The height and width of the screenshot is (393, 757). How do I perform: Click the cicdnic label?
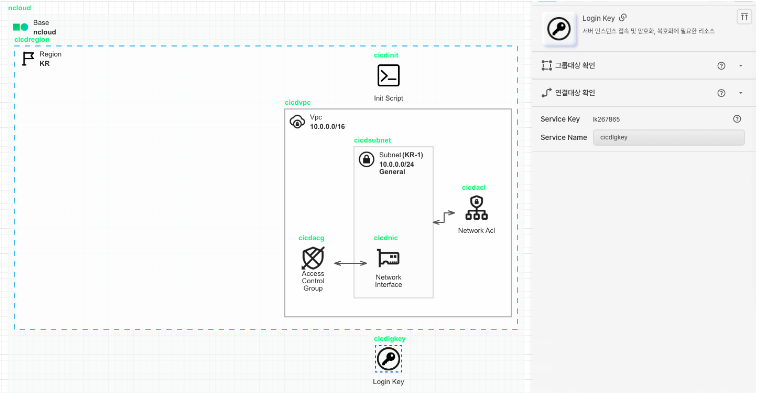[x=386, y=238]
